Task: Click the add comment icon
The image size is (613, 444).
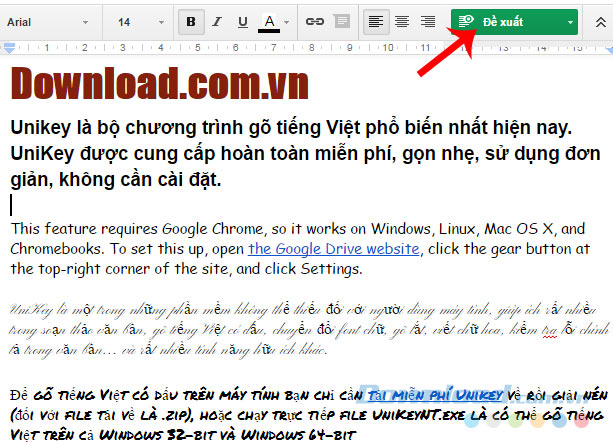Action: 342,21
